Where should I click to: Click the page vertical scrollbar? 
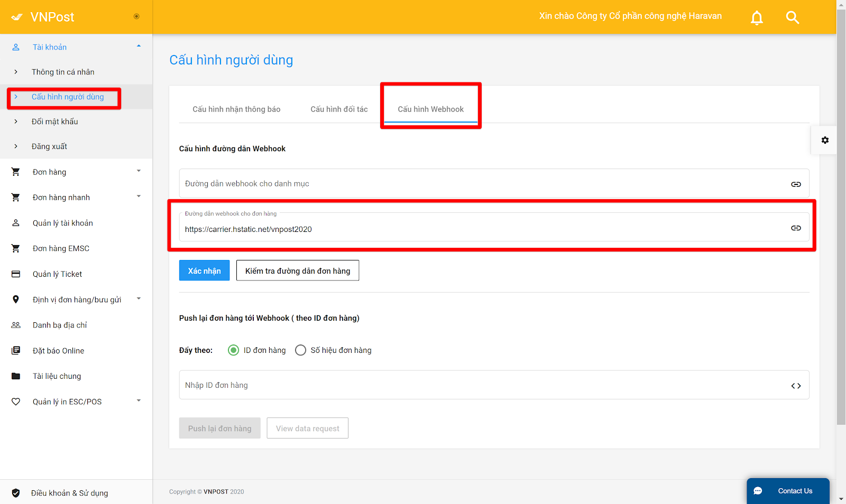(841, 211)
